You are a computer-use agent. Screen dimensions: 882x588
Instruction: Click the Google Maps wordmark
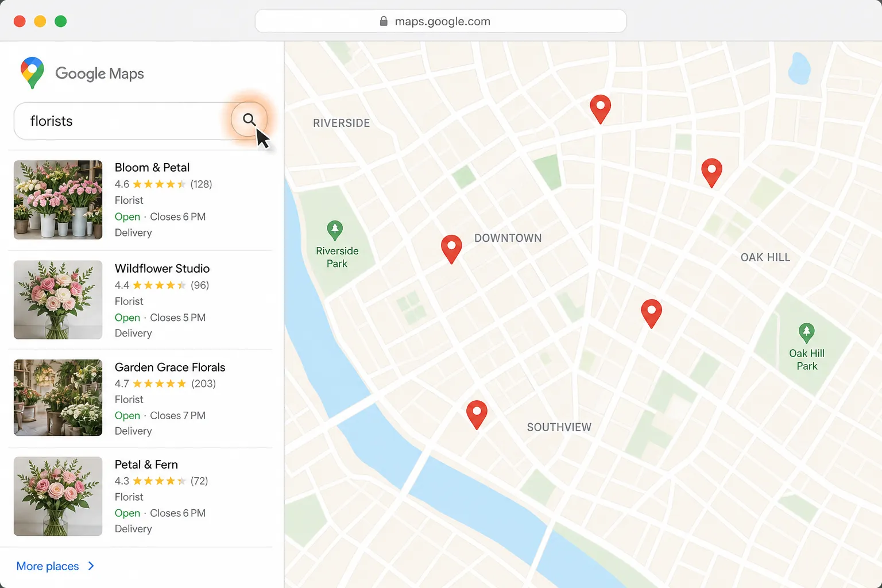(x=99, y=73)
